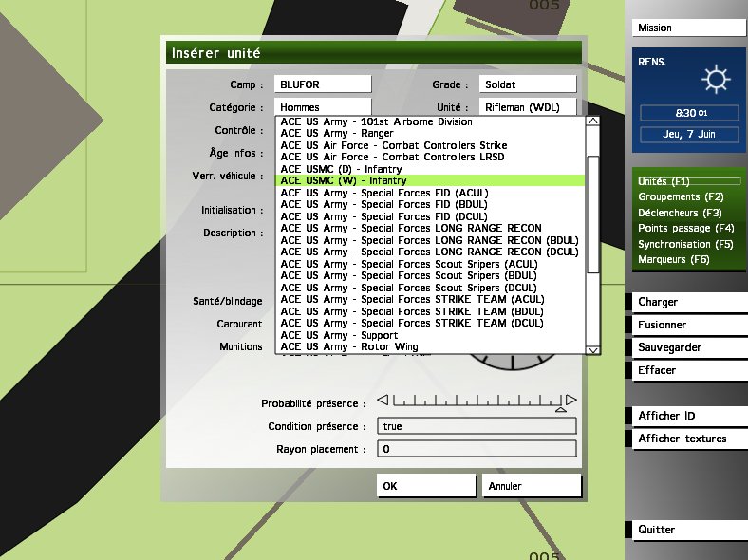Viewport: 748px width, 560px height.
Task: Click the Quitter button
Action: (690, 530)
